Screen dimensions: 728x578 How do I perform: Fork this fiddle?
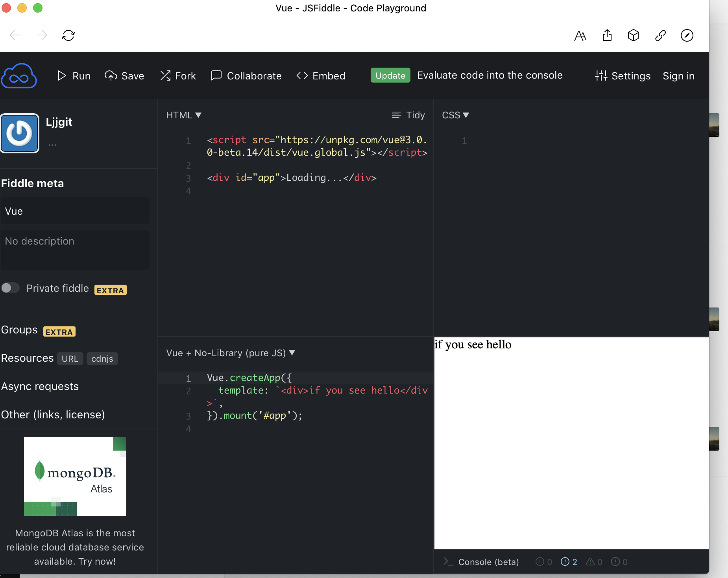coord(178,75)
